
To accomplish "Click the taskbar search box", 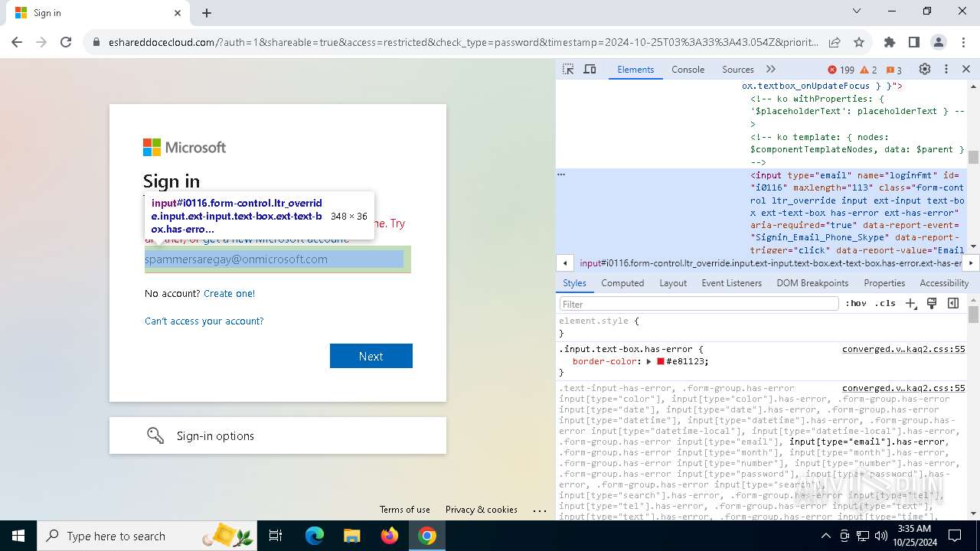I will [x=148, y=536].
